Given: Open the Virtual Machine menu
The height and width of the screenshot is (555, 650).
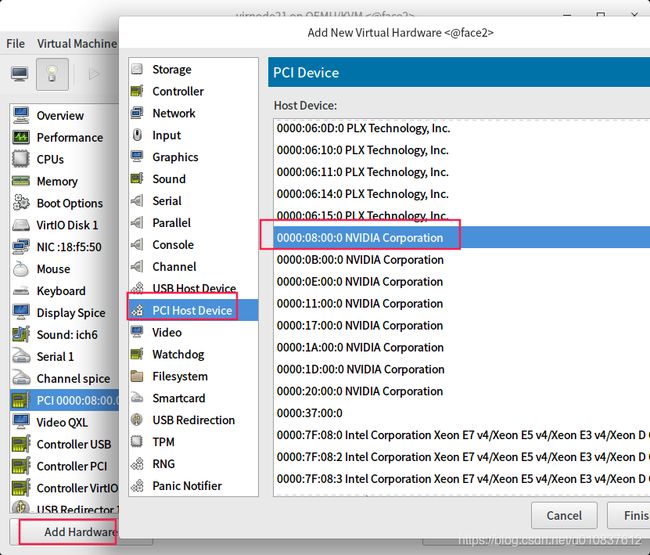Looking at the screenshot, I should [77, 44].
